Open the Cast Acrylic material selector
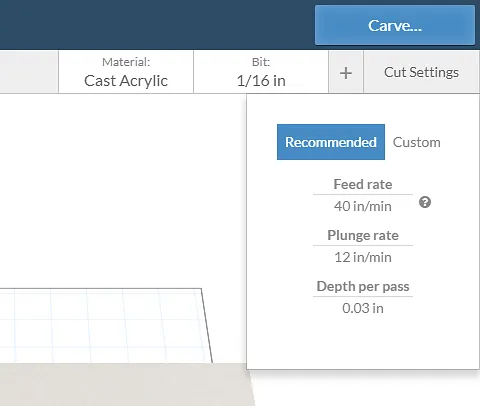The height and width of the screenshot is (406, 480). pos(126,72)
